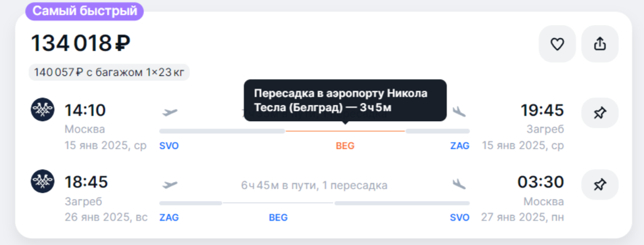Click airline logo of return flight
The image size is (644, 245).
(x=43, y=181)
